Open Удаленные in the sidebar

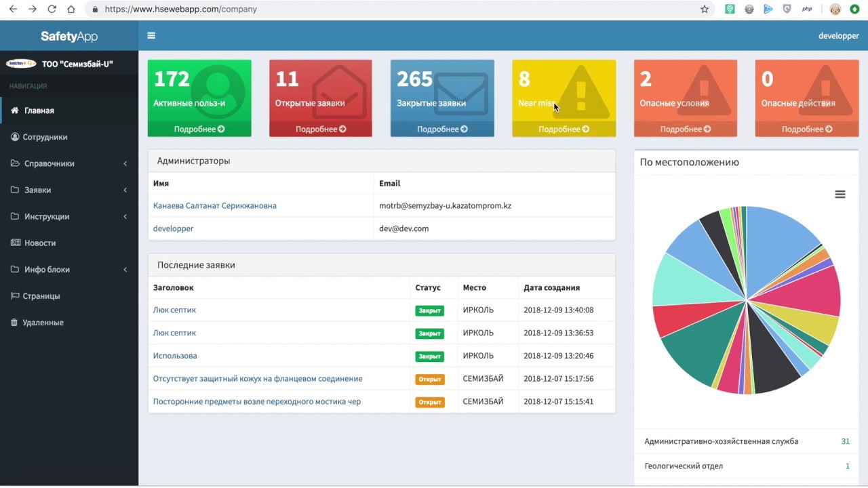(69, 323)
